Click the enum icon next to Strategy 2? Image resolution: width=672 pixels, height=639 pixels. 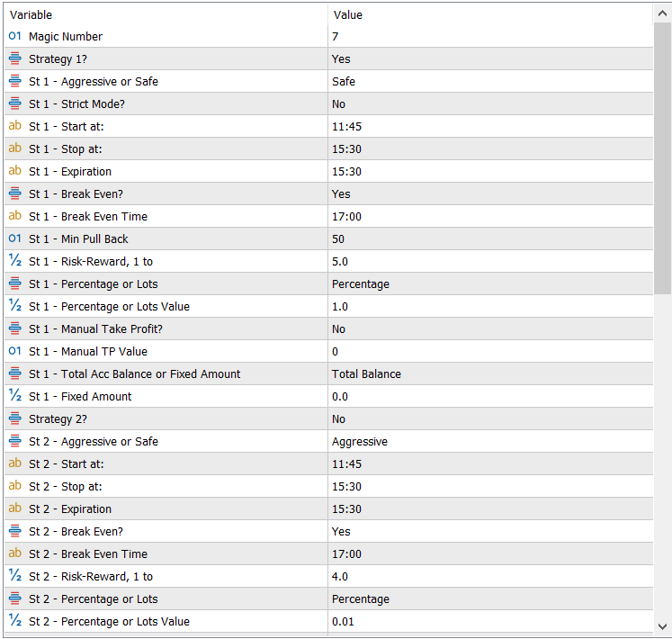tap(14, 418)
